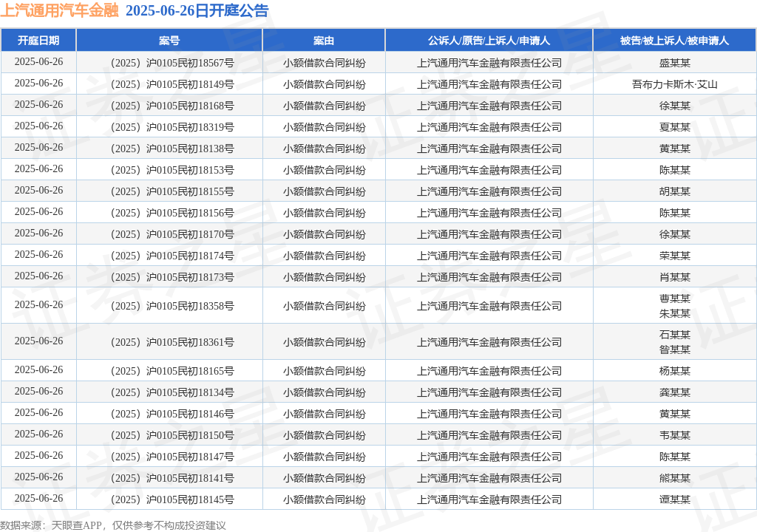The image size is (757, 532).
Task: Click defendant 杨某某
Action: click(x=675, y=371)
